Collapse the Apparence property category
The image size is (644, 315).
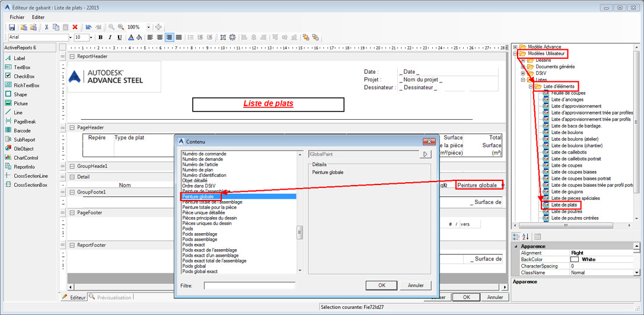coord(516,246)
